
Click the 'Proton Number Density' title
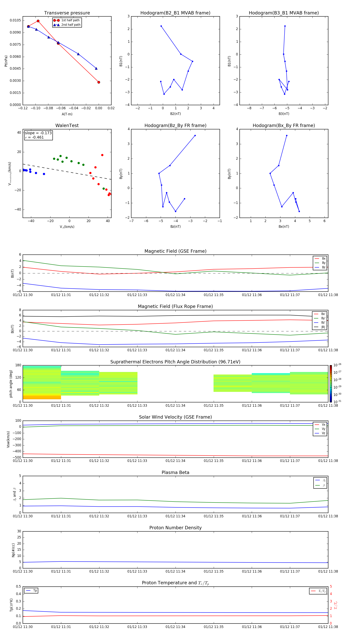click(x=175, y=528)
